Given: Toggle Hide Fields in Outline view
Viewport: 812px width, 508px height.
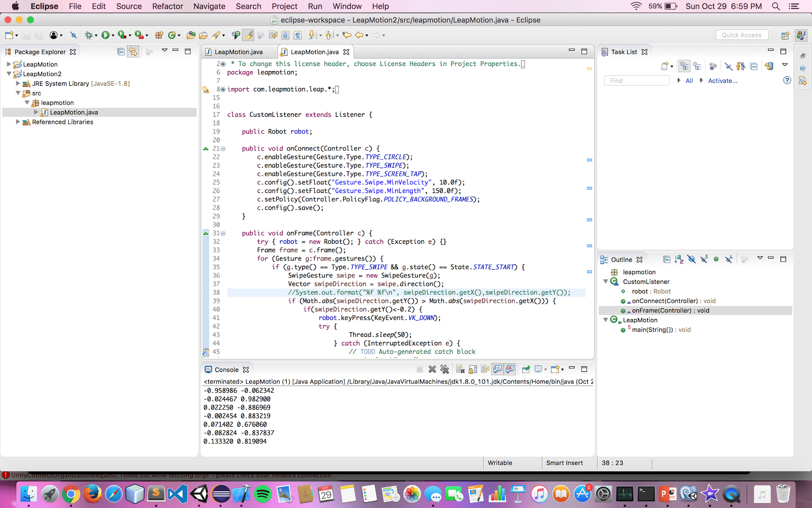Looking at the screenshot, I should tap(691, 260).
